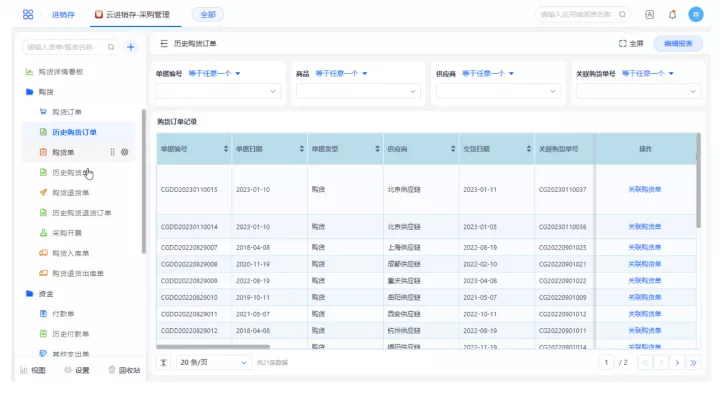
Task: Switch to full screen with 全屏
Action: 631,44
